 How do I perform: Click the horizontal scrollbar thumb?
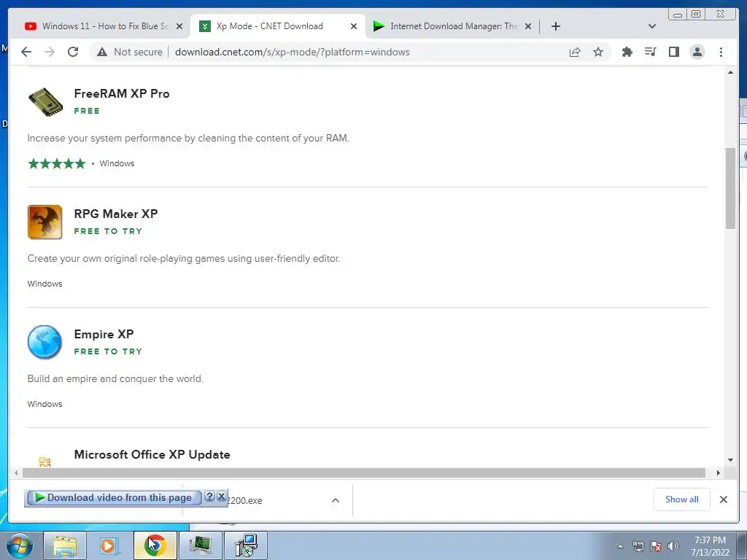click(x=364, y=472)
